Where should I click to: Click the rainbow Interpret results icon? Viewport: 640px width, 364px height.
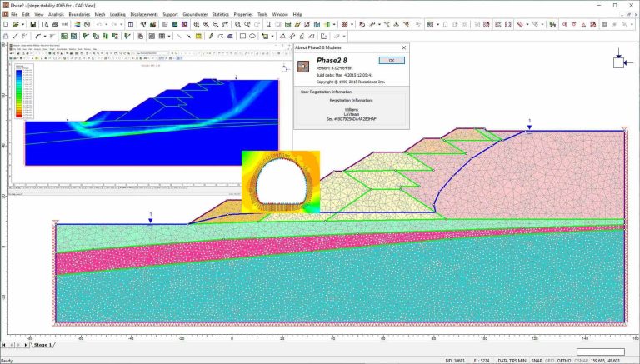77,24
